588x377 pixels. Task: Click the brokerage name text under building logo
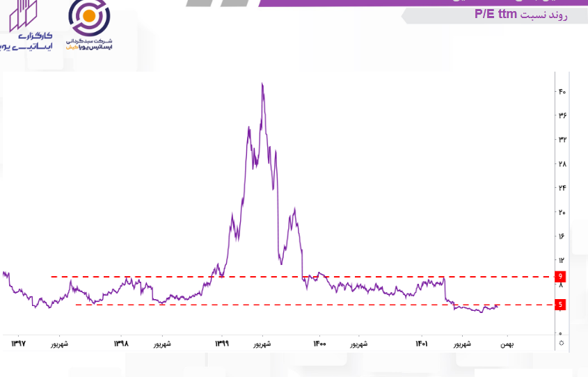tap(26, 40)
